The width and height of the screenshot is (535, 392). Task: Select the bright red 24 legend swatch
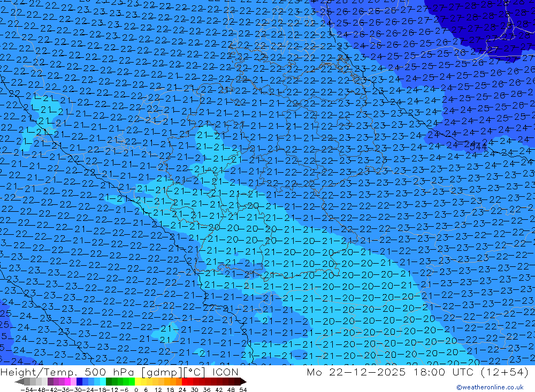185,381
